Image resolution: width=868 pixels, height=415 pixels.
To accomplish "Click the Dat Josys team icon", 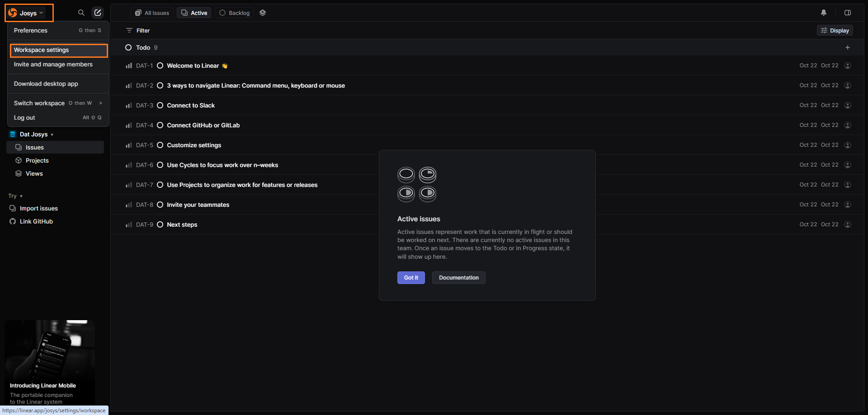I will pyautogui.click(x=13, y=134).
